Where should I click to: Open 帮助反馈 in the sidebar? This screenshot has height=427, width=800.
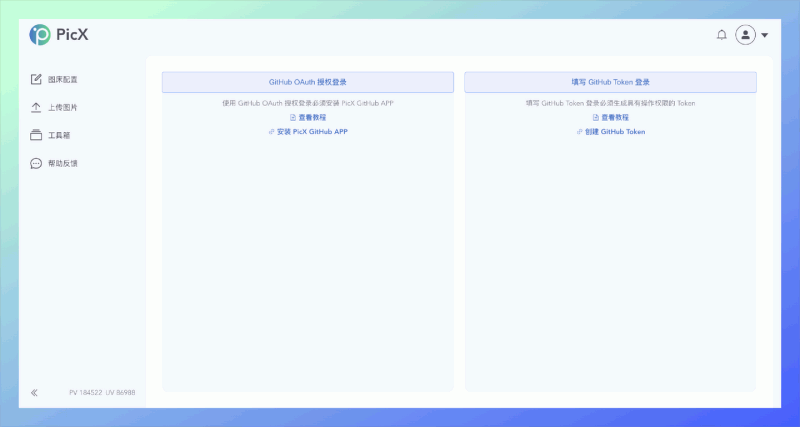tap(54, 164)
